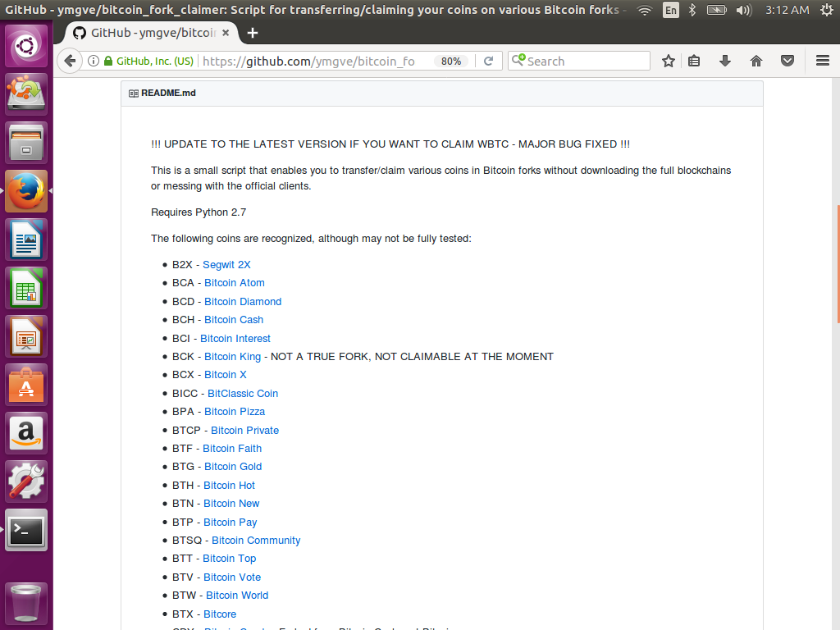This screenshot has width=840, height=630.
Task: Click the volume indicator in the system tray
Action: 742,11
